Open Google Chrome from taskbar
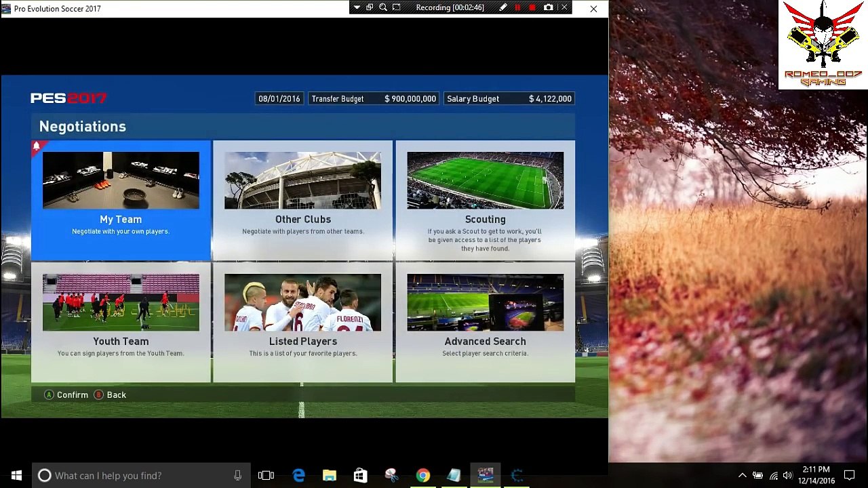The image size is (868, 488). pos(422,476)
